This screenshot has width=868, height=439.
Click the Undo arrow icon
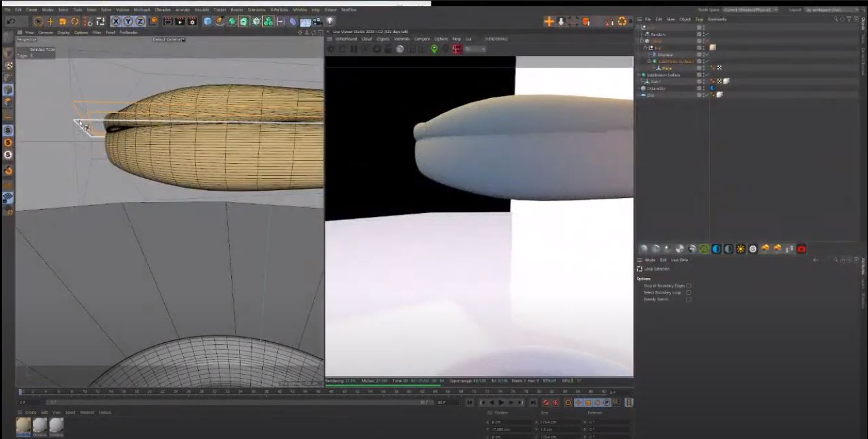click(11, 21)
